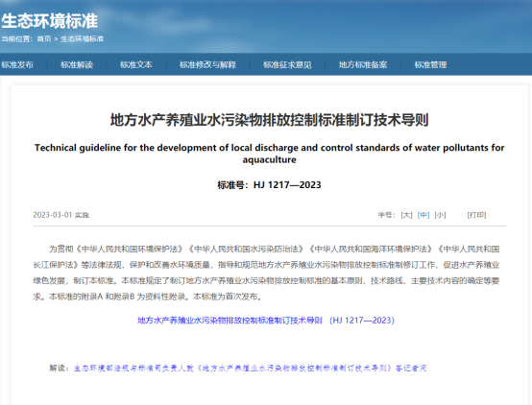Click the 标准号 HJ 1217—2023 text
The width and height of the screenshot is (532, 405).
269,185
